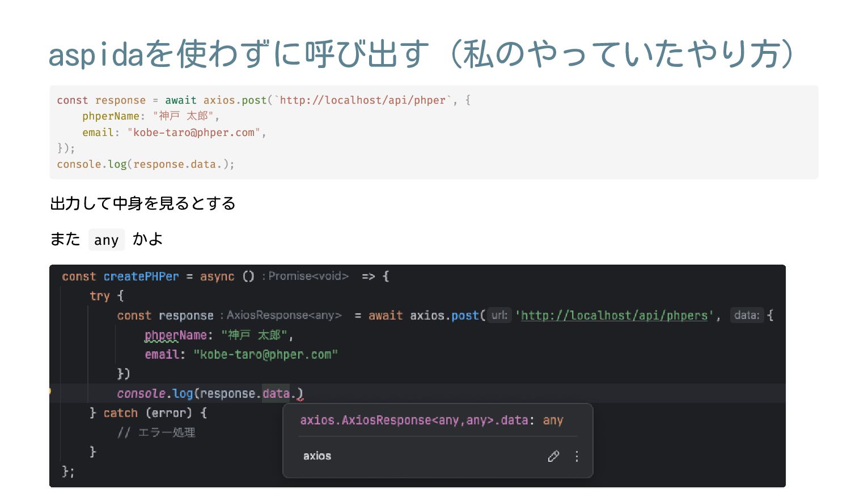Viewport: 868px width, 489px height.
Task: Click the ': Promise<void>' return type hint
Action: click(305, 276)
